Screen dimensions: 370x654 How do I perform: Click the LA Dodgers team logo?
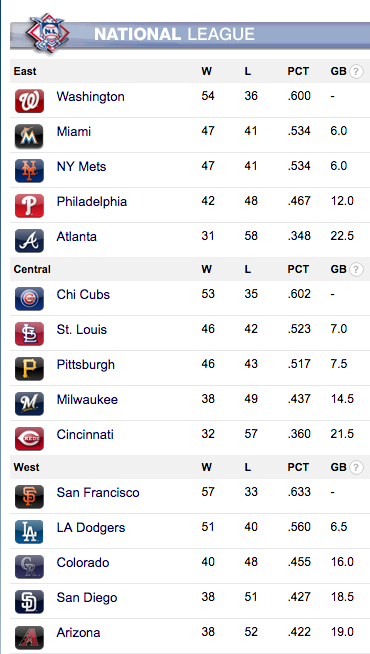pos(29,532)
